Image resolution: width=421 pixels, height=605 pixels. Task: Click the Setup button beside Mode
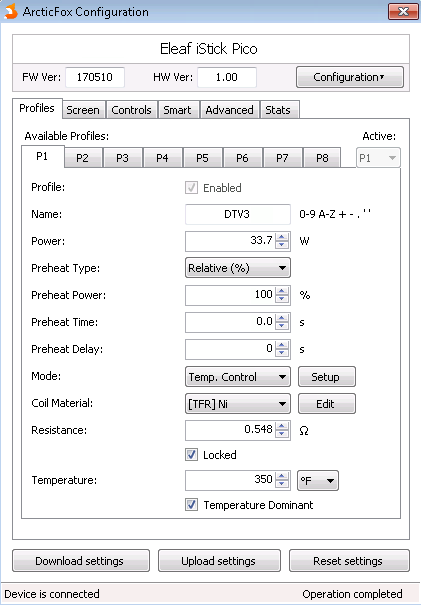click(326, 377)
